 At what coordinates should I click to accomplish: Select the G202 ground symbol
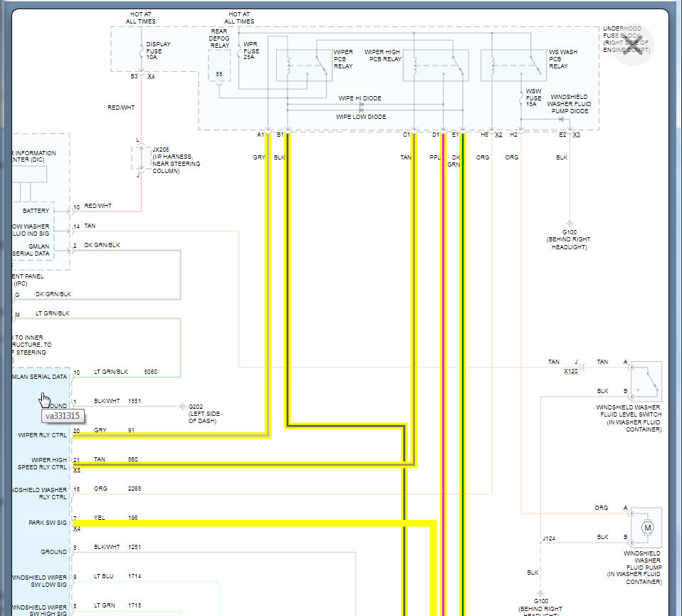182,407
